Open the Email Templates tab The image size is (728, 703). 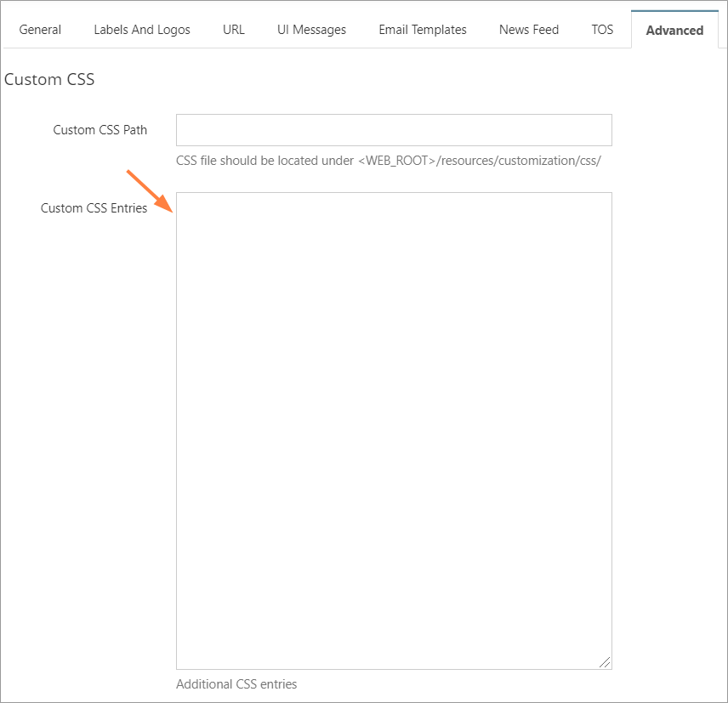pos(422,29)
